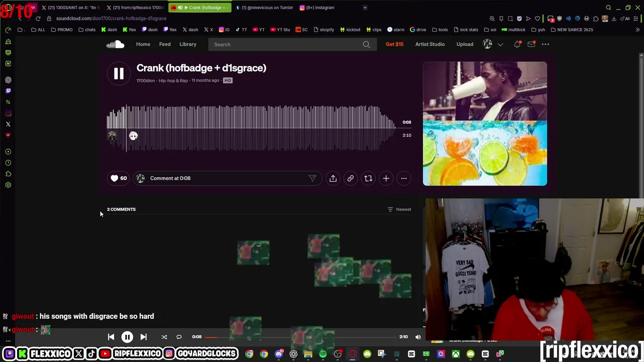This screenshot has height=362, width=644.
Task: Open the Newest comment sort dropdown
Action: (399, 209)
